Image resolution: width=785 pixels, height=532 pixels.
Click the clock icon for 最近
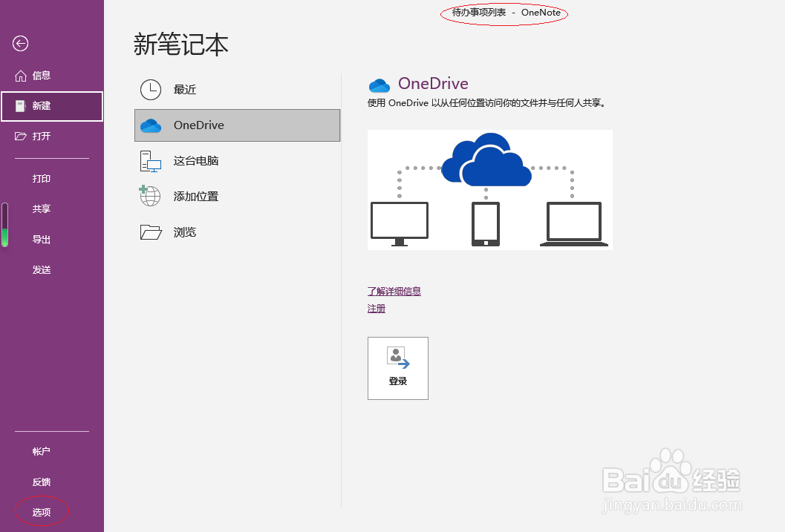(x=151, y=90)
